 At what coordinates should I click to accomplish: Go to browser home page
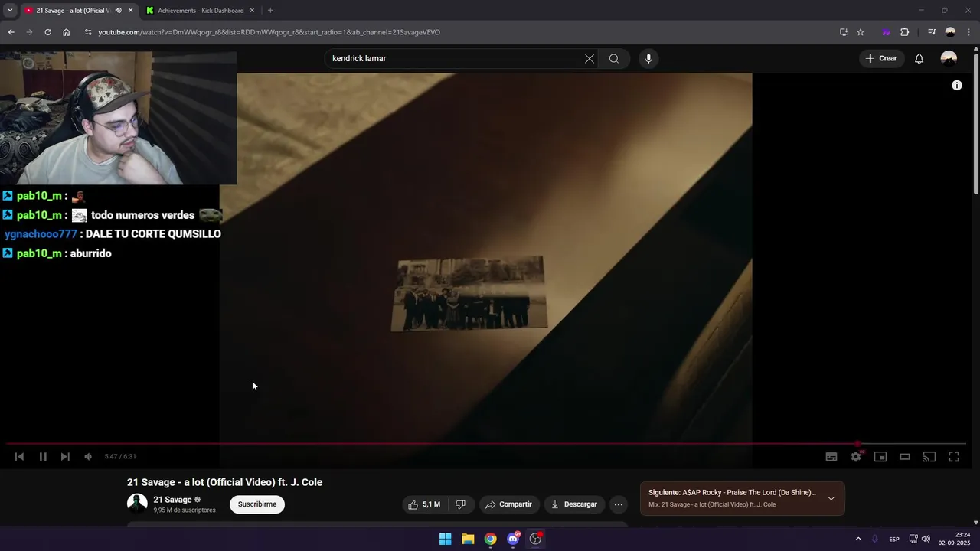click(66, 32)
